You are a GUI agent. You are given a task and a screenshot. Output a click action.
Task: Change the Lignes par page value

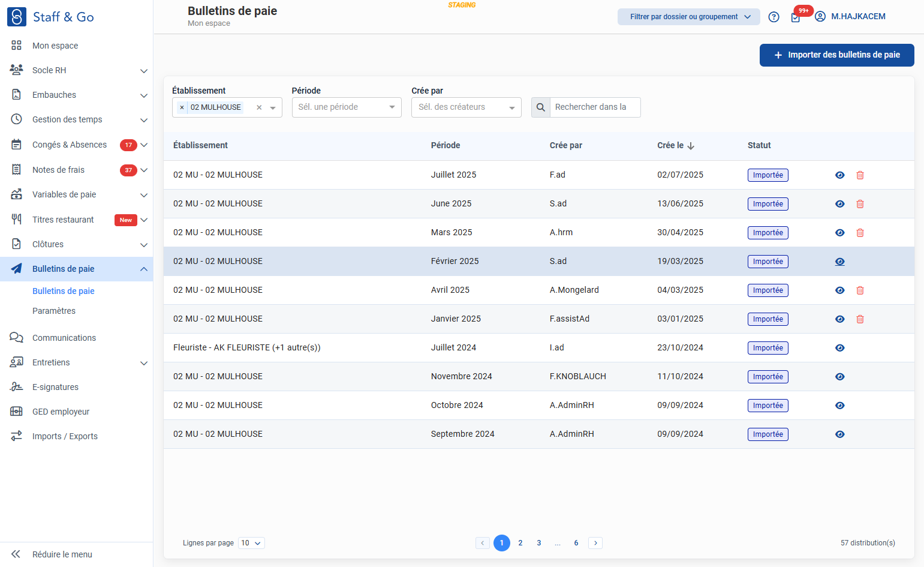[251, 543]
